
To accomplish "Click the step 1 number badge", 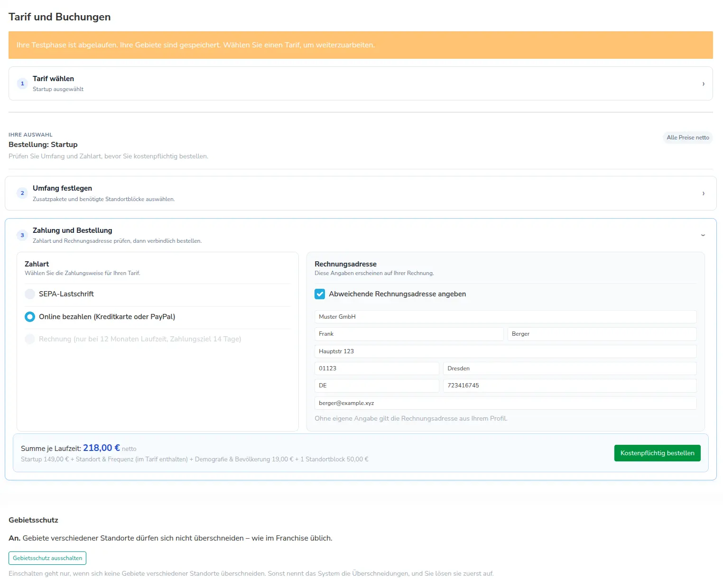I will [22, 84].
